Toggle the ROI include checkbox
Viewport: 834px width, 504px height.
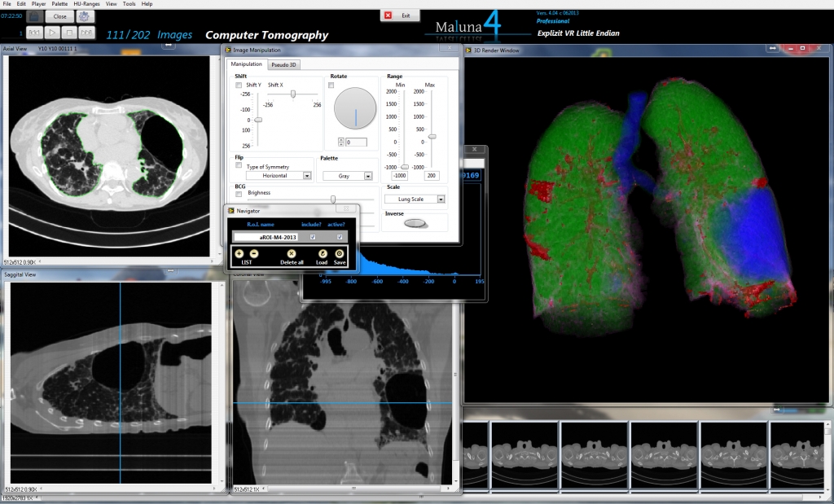(x=312, y=237)
